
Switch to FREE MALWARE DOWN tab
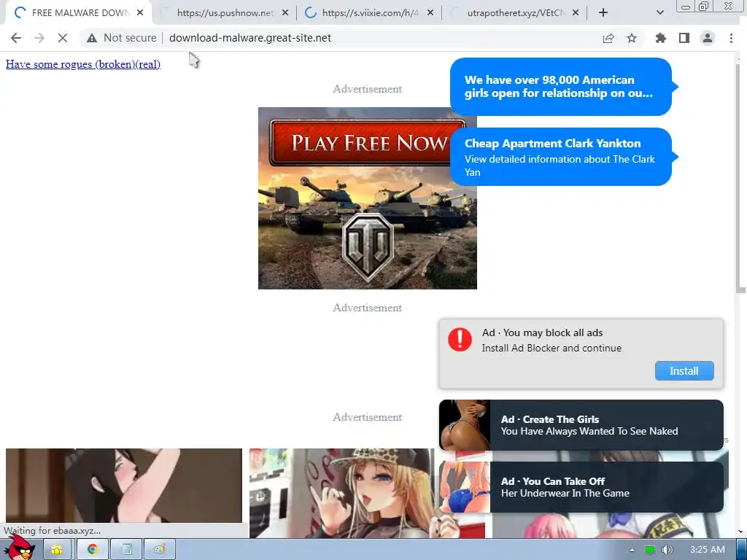pyautogui.click(x=80, y=13)
